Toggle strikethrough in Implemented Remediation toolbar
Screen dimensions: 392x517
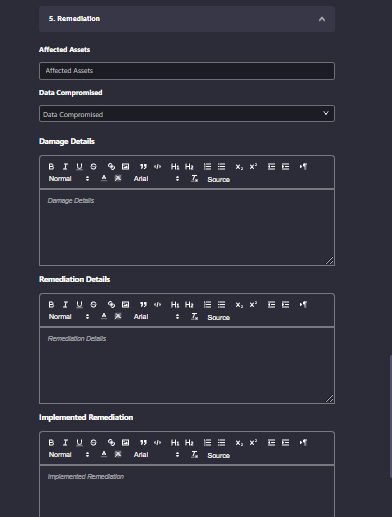[x=93, y=442]
